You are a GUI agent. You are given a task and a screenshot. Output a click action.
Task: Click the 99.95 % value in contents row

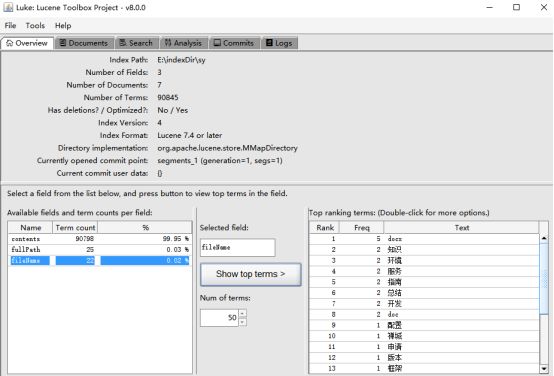coord(176,239)
